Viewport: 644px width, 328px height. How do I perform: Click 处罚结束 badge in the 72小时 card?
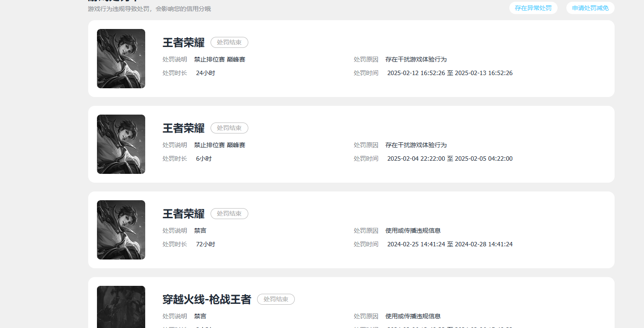(x=229, y=213)
